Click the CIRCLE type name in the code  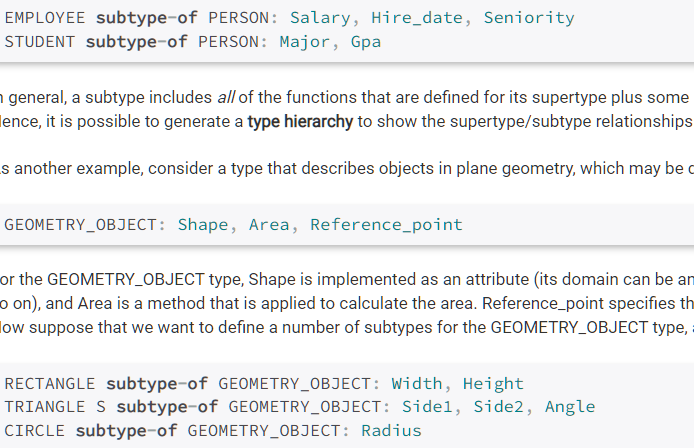click(35, 431)
